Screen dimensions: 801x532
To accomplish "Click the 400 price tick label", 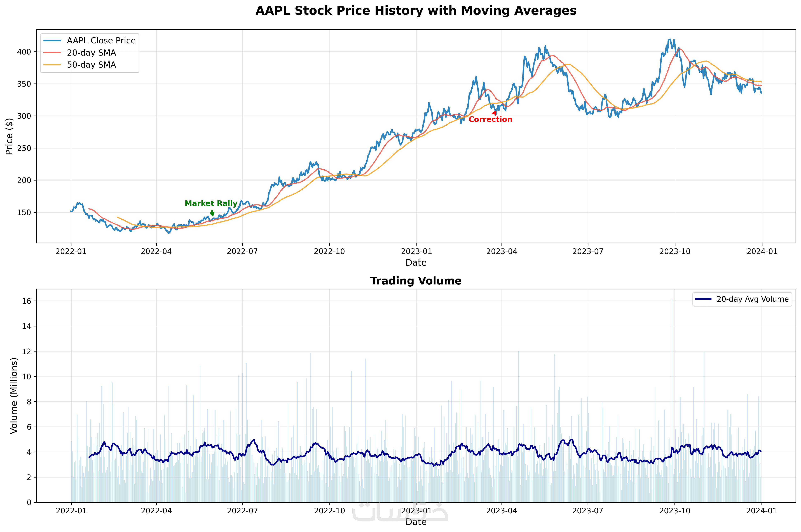I will (x=24, y=52).
